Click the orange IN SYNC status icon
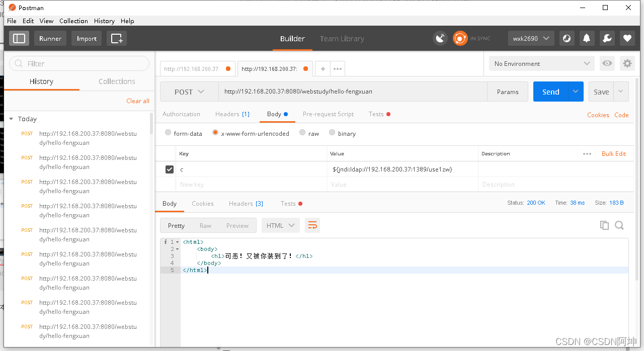644x351 pixels. (460, 38)
